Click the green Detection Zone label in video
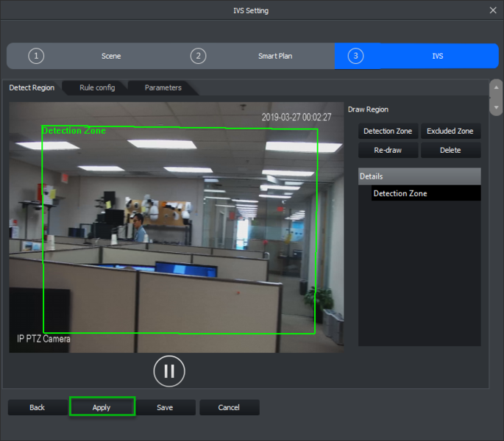 point(74,131)
